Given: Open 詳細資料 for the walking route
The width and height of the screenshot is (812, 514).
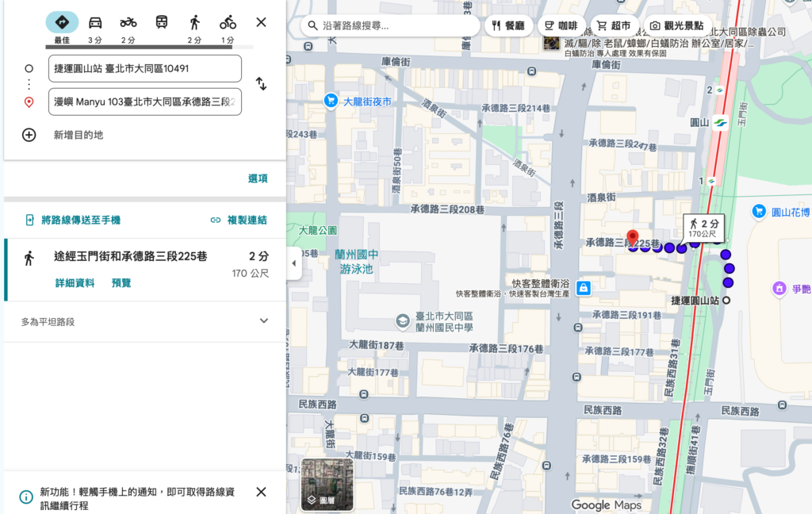Looking at the screenshot, I should 75,283.
